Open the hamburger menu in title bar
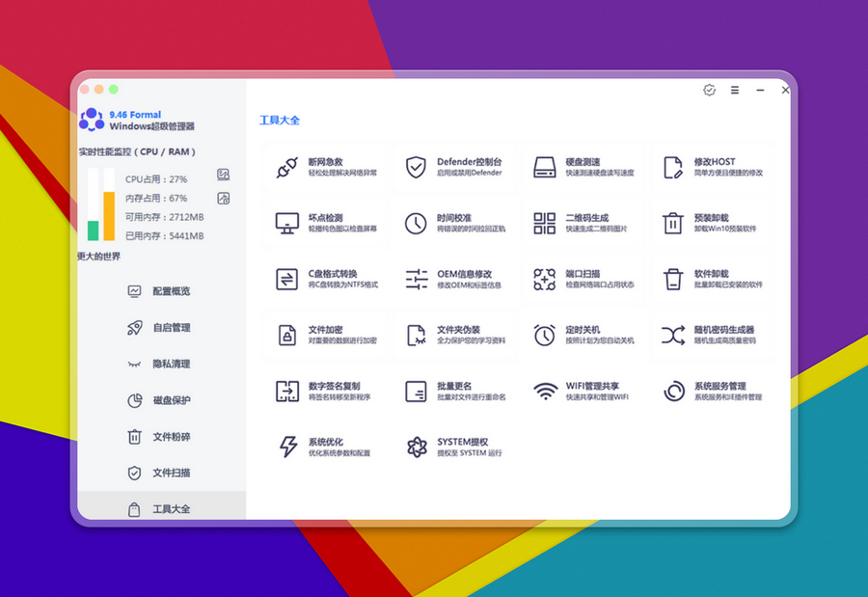 [x=735, y=90]
